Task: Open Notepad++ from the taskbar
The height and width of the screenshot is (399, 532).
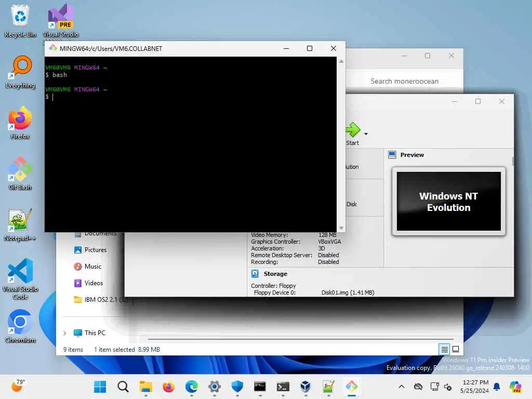Action: 328,387
